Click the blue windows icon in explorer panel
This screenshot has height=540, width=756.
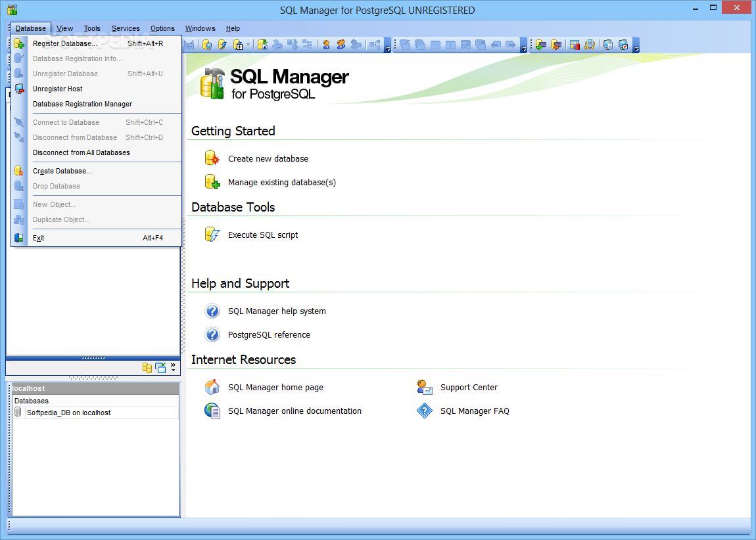(160, 367)
